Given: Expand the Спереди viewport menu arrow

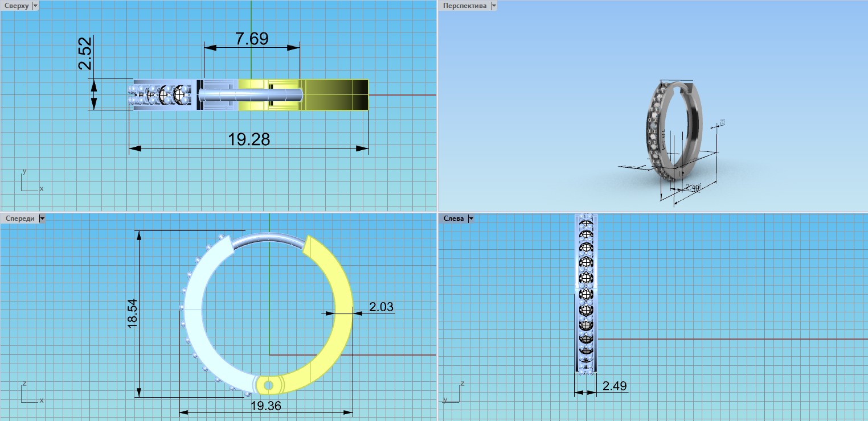Looking at the screenshot, I should [42, 218].
